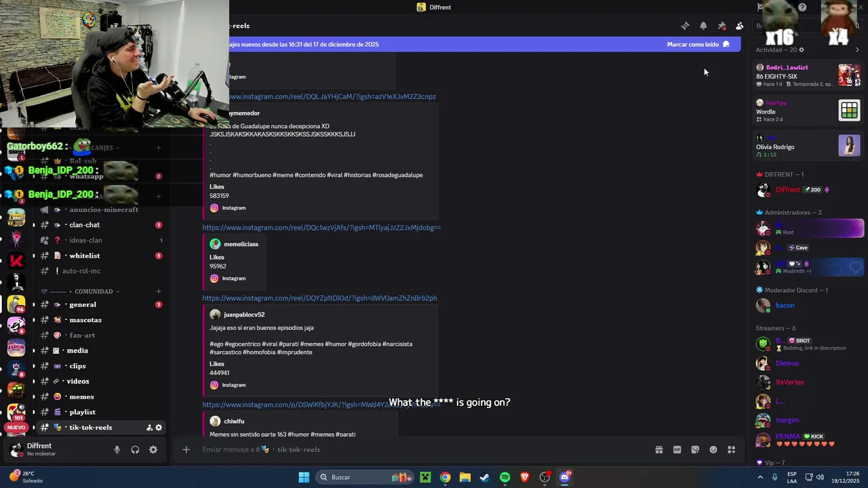Image resolution: width=868 pixels, height=488 pixels.
Task: Open the GIF picker
Action: 677,449
